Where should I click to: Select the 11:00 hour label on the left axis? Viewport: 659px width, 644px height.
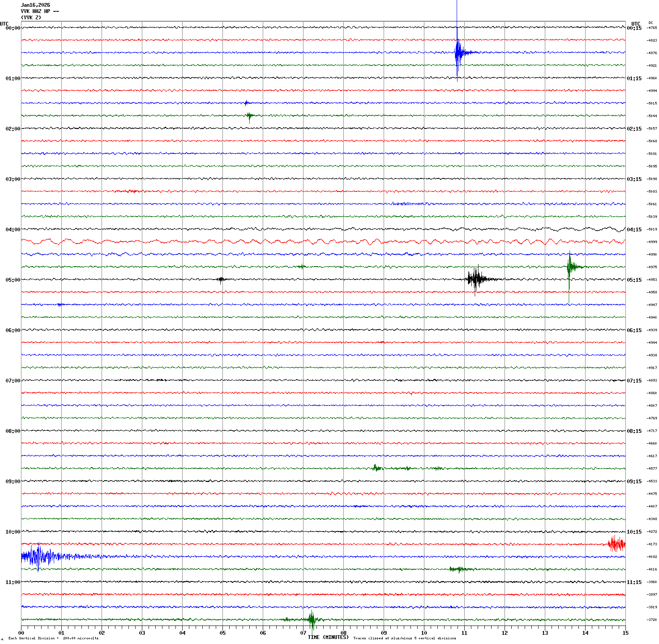click(13, 582)
